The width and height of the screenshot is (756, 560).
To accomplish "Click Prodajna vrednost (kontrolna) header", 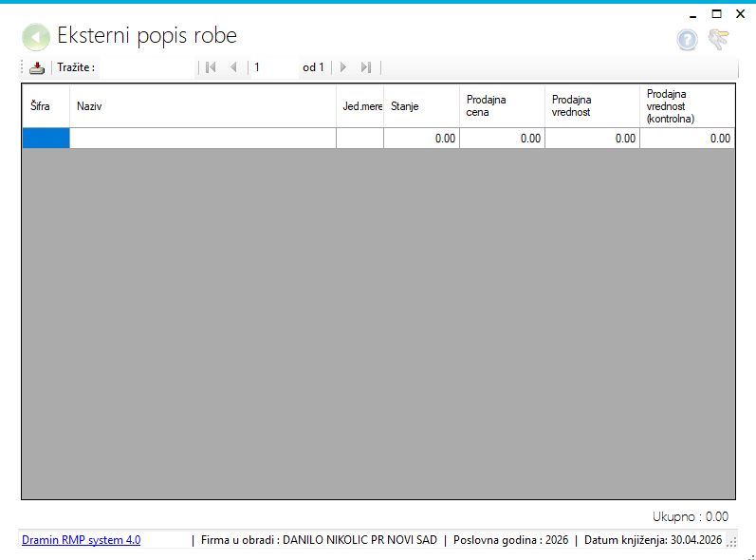I will [688, 106].
